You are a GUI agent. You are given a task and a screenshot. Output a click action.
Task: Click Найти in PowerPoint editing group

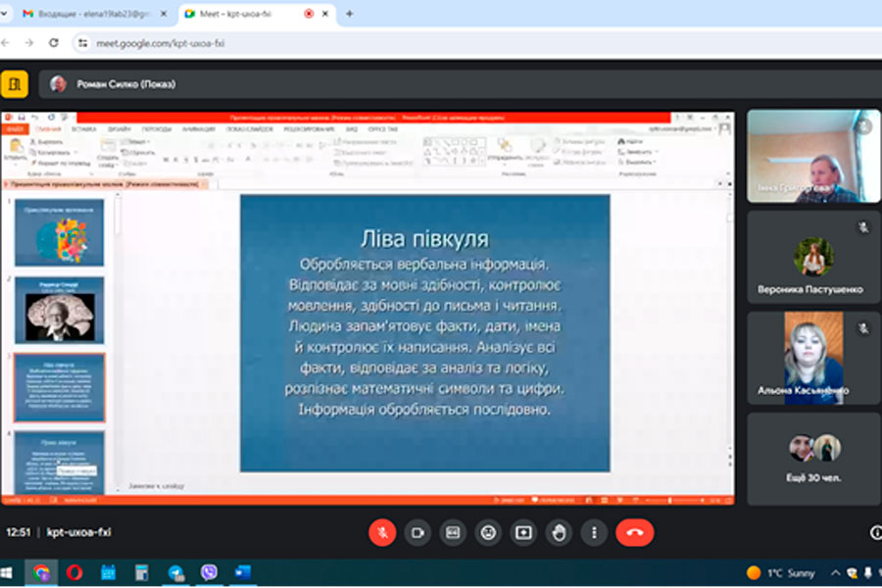[x=630, y=142]
